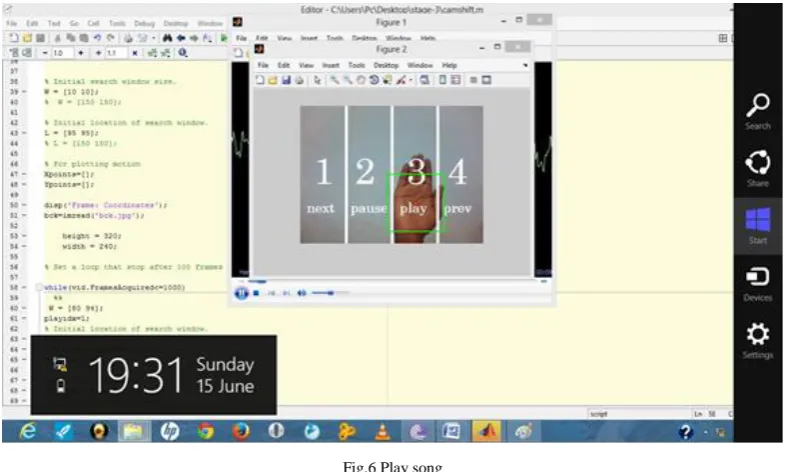
Task: Run script with green play icon
Action: 223,38
